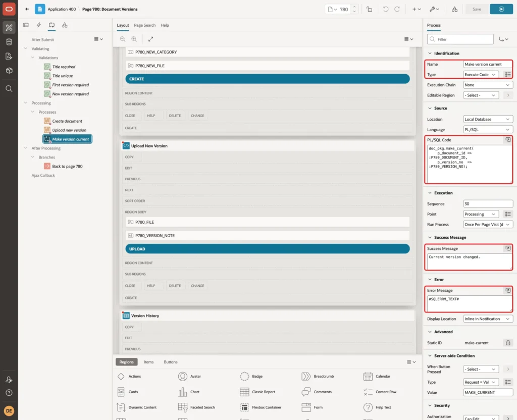Switch to the Page Shared Components tab
This screenshot has width=517, height=420.
click(x=65, y=25)
